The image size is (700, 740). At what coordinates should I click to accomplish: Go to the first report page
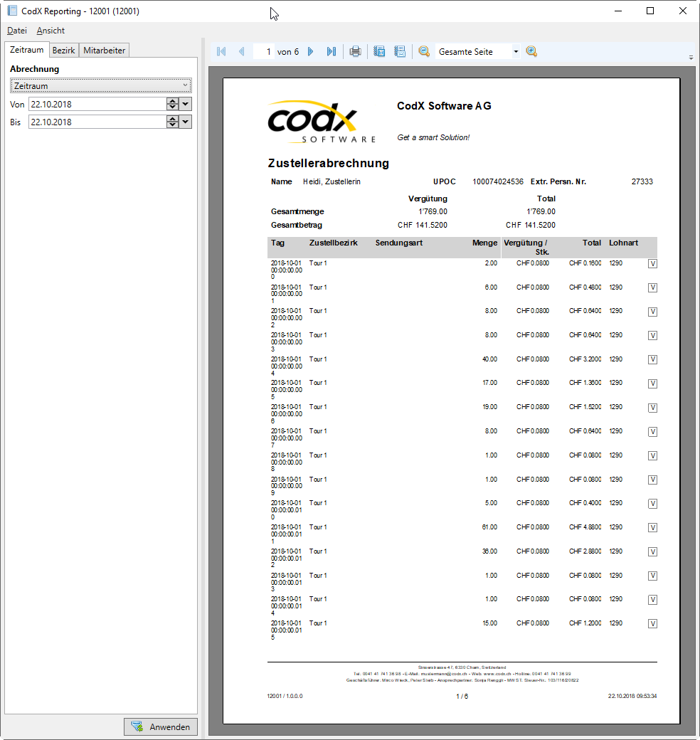click(221, 51)
